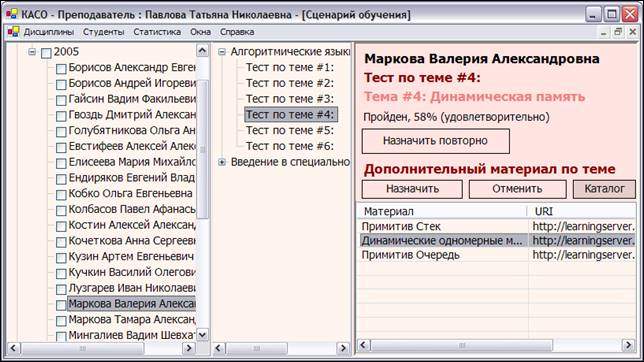The width and height of the screenshot is (644, 362).
Task: Check the box for Кузин Артем Евгеньевич
Action: (x=61, y=258)
